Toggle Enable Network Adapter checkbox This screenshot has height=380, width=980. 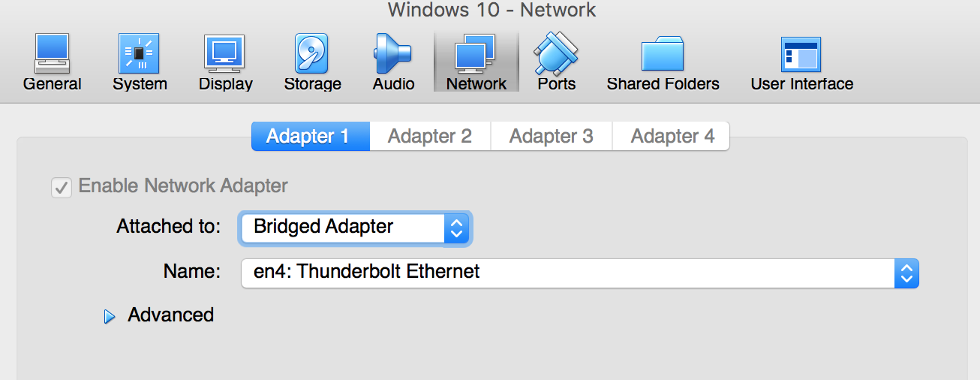coord(61,187)
